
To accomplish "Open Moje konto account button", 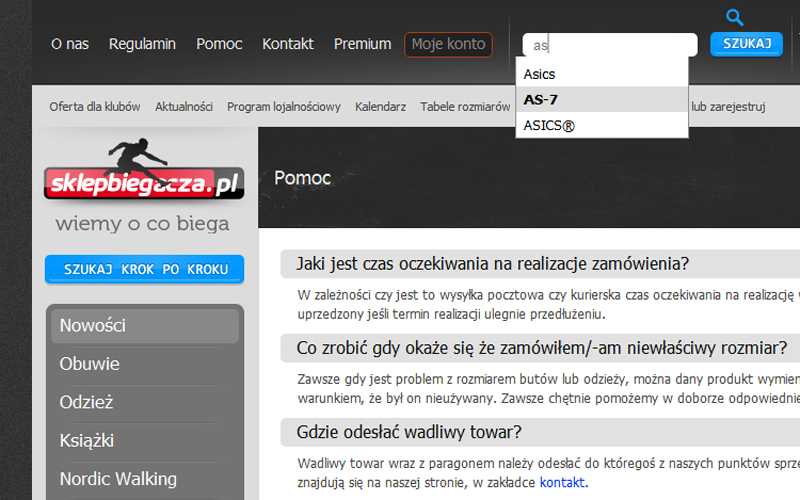I will click(448, 44).
